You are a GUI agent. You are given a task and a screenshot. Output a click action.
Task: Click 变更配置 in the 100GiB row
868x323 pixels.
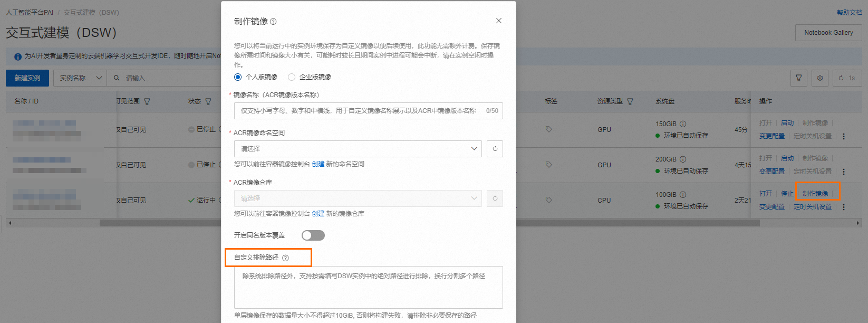click(772, 207)
